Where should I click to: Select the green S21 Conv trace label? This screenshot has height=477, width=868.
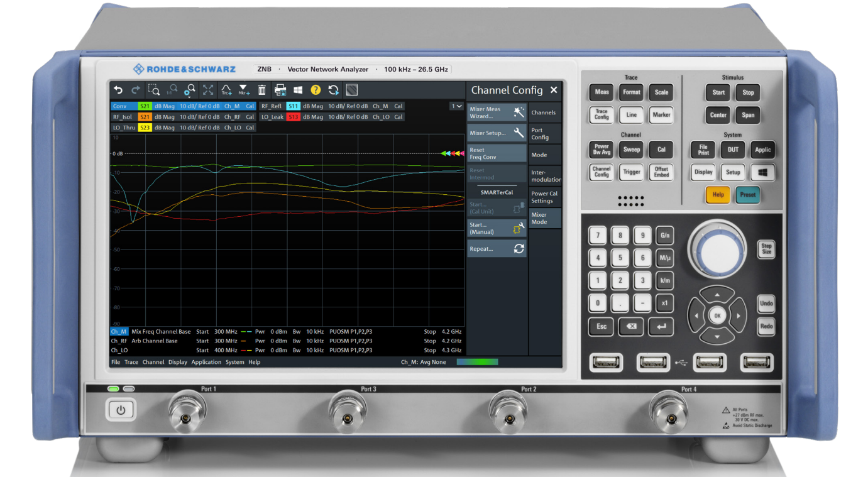pos(145,106)
